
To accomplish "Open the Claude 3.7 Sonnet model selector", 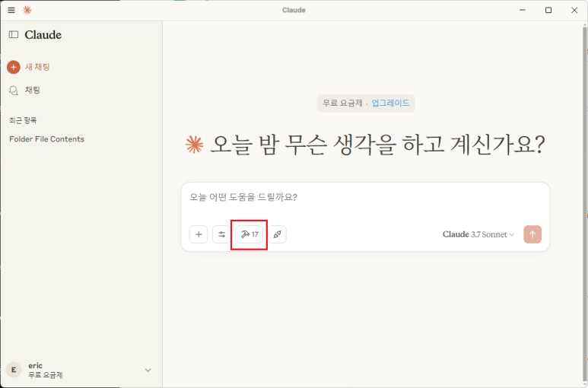I will coord(478,234).
